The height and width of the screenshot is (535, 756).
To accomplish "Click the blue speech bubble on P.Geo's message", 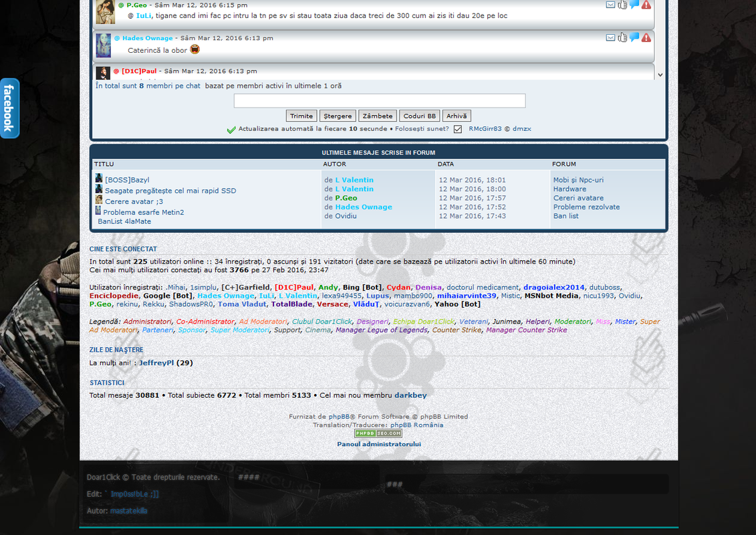I will tap(634, 5).
